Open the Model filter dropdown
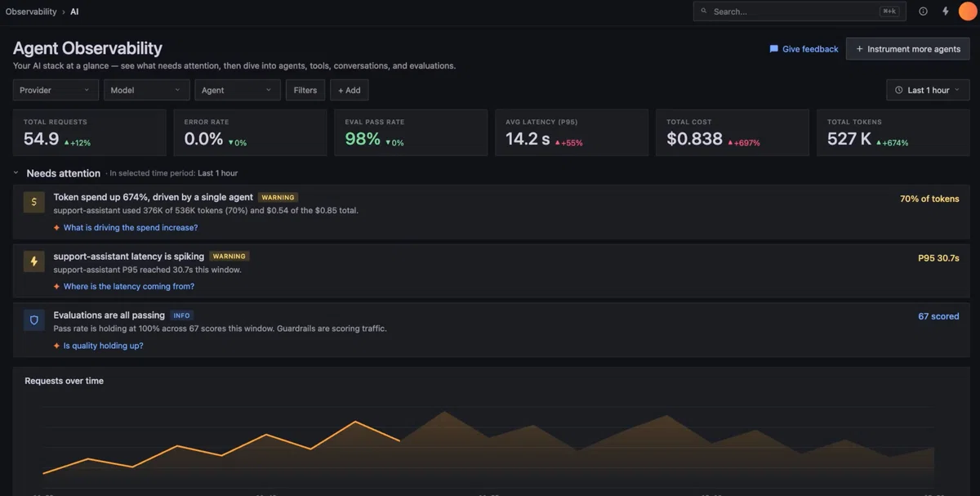This screenshot has height=496, width=980. click(146, 90)
